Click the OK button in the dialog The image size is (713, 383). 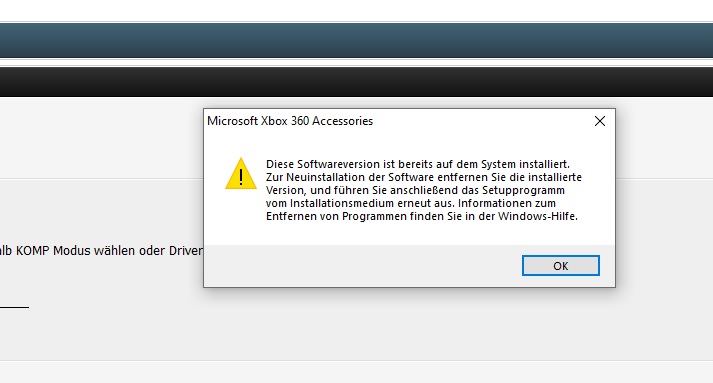coord(561,266)
